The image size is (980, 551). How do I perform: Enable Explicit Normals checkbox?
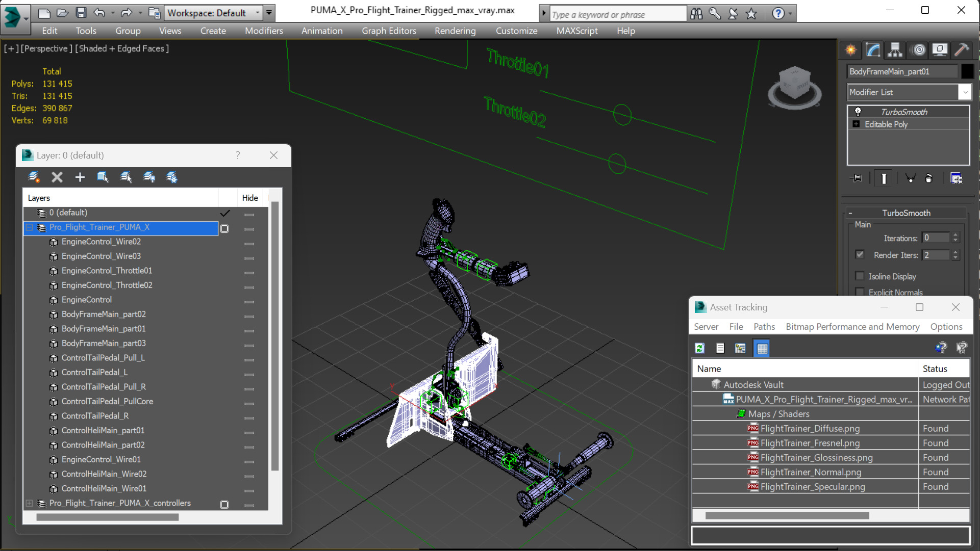point(860,292)
